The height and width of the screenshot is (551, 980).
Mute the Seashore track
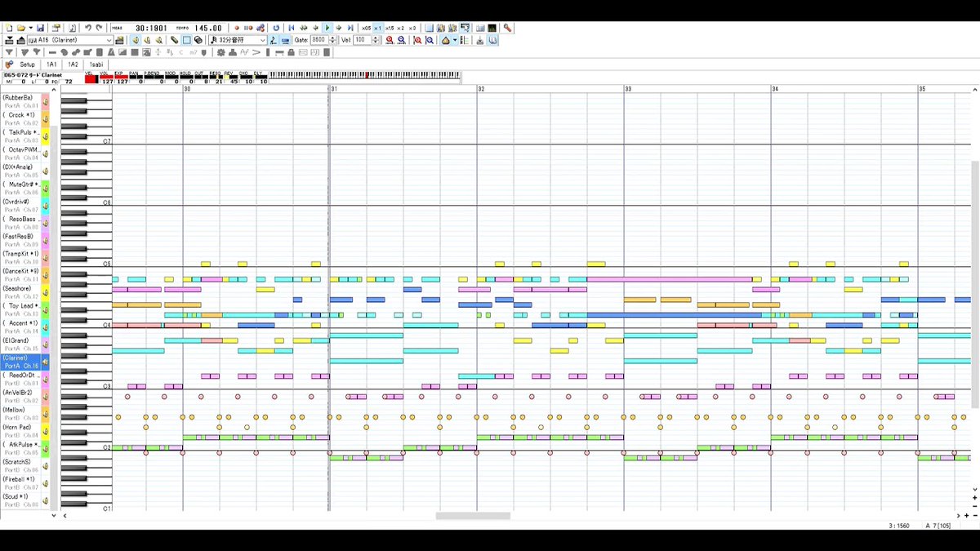(x=47, y=291)
